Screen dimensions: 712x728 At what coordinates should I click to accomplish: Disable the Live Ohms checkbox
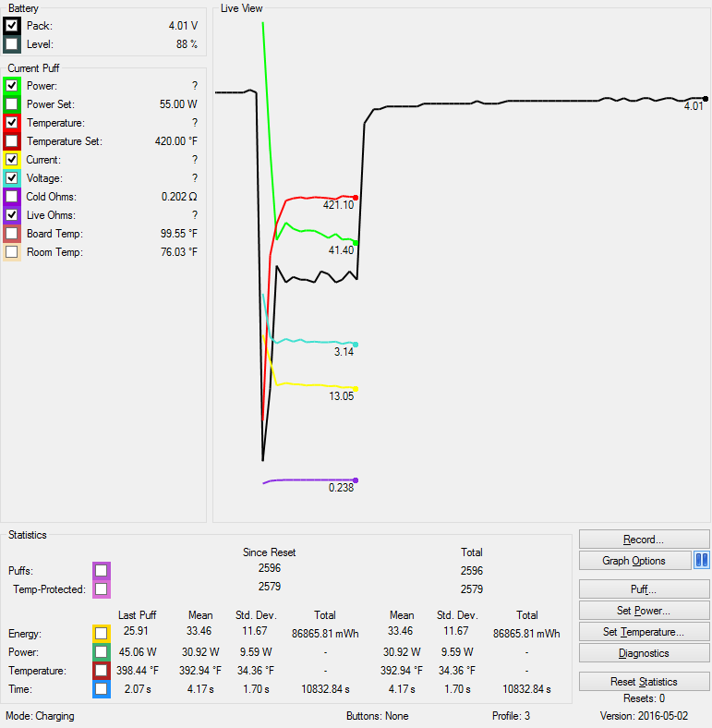coord(12,215)
